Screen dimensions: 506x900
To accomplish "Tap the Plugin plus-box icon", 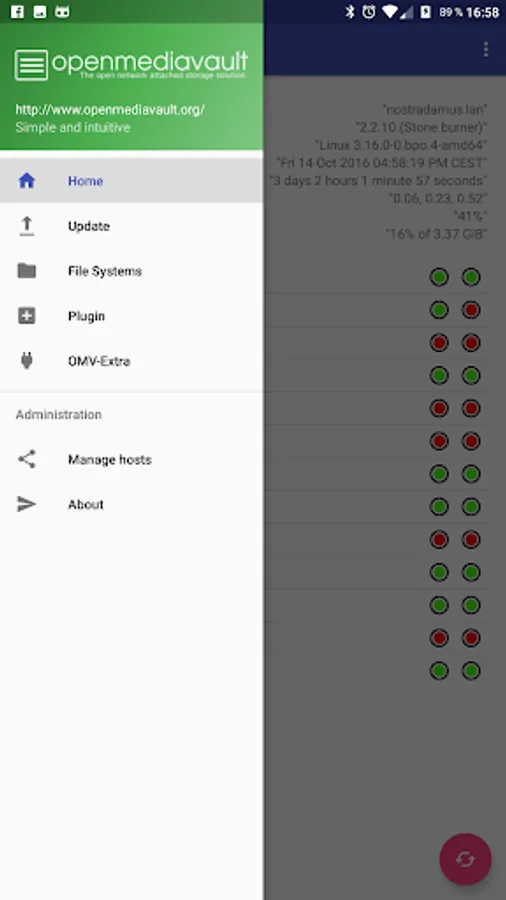I will point(26,316).
